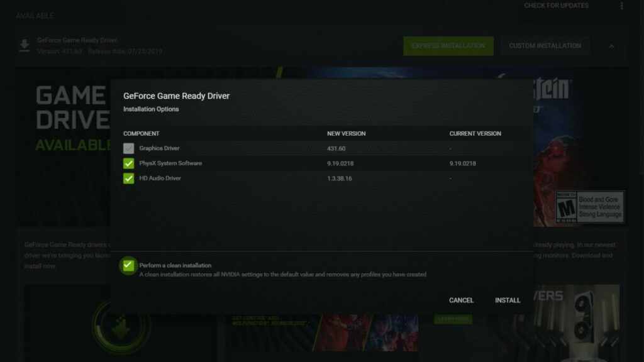
Task: Click green download circle graphic thumbnail
Action: 121,326
